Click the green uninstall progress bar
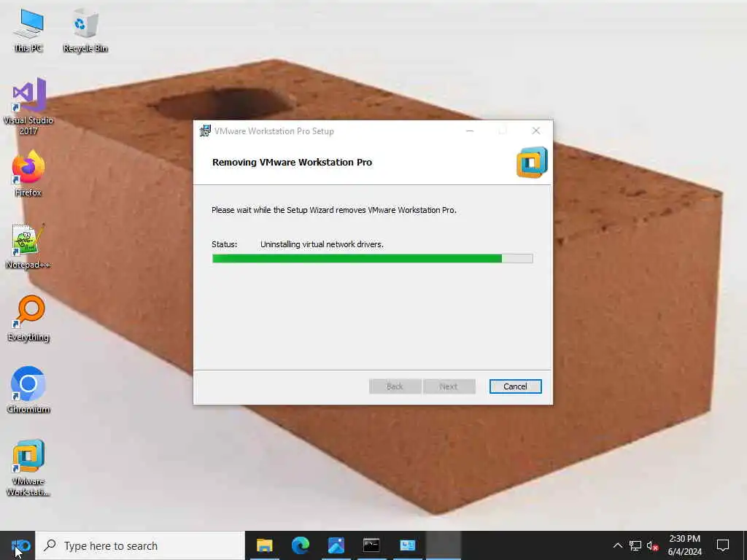This screenshot has width=747, height=560. [372, 259]
